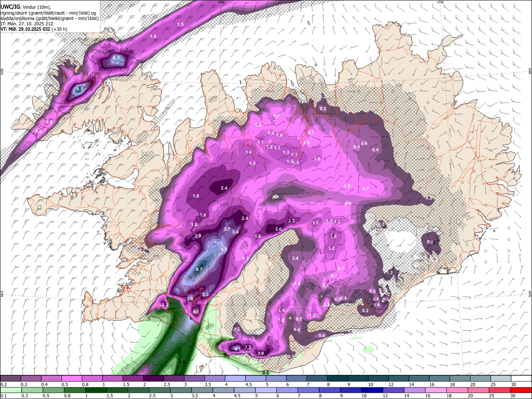
Task: Click the 3.0 value near the south coast
Action: tap(261, 353)
